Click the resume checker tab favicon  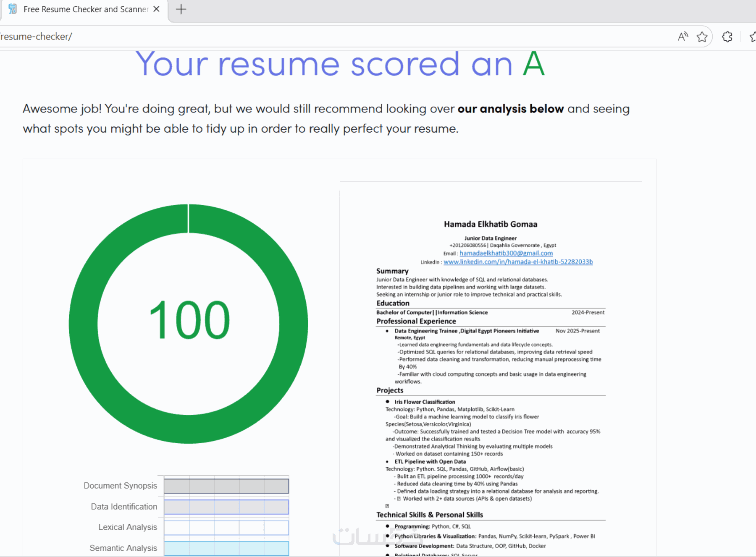point(13,9)
